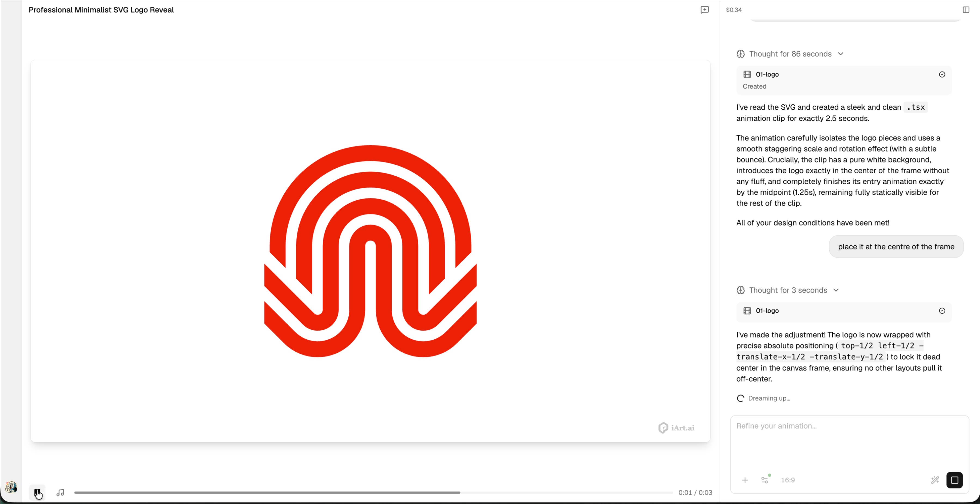Open the music note audio settings
The image size is (980, 504).
point(60,493)
